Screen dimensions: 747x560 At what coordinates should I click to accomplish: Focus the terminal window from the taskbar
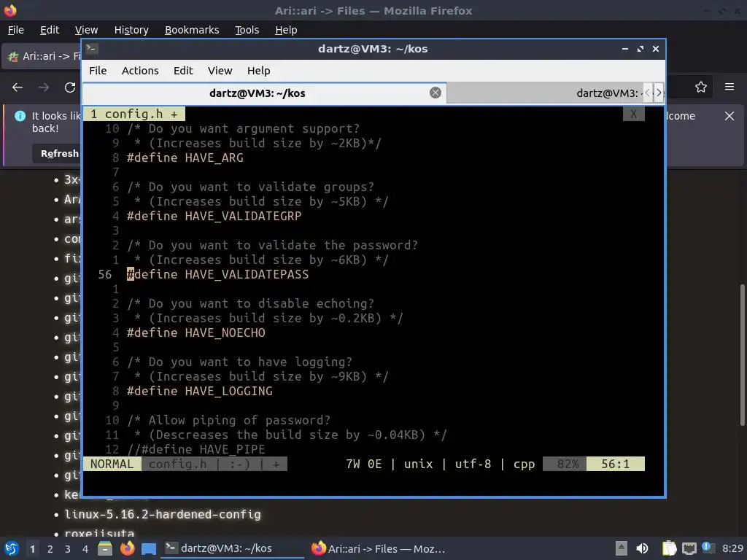point(233,548)
